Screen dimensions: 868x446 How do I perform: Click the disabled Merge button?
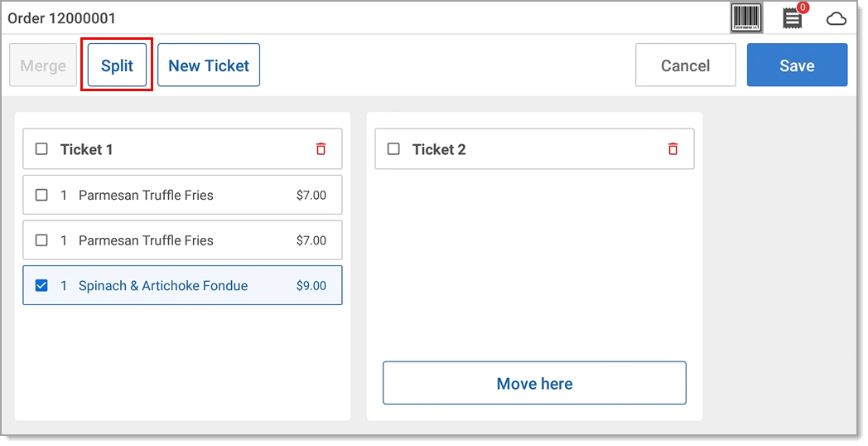[x=43, y=65]
